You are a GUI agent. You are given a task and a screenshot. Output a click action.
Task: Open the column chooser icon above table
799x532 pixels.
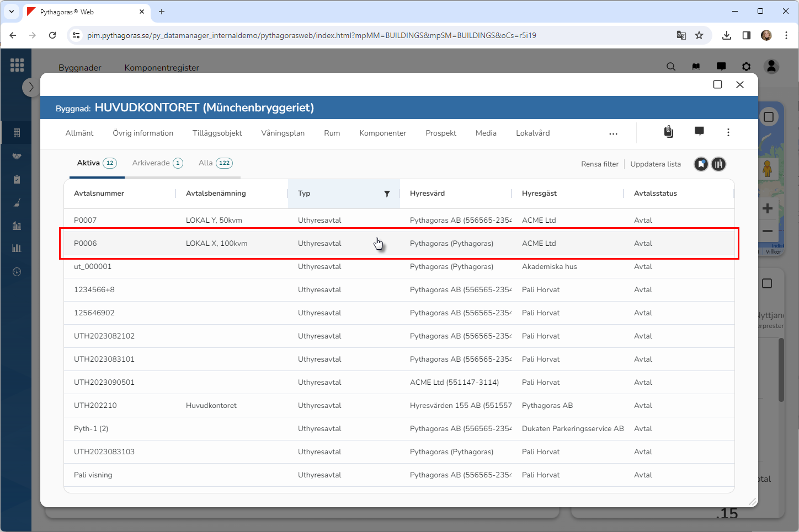[x=718, y=164]
